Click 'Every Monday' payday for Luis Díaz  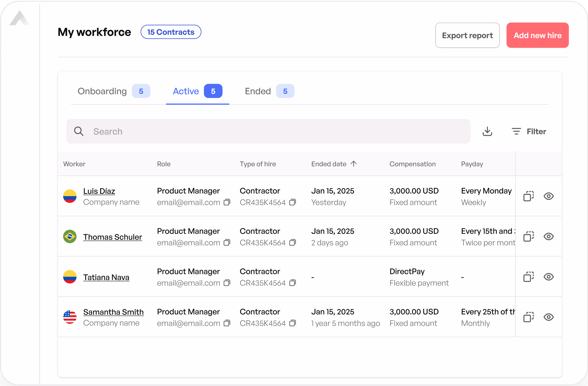coord(486,191)
